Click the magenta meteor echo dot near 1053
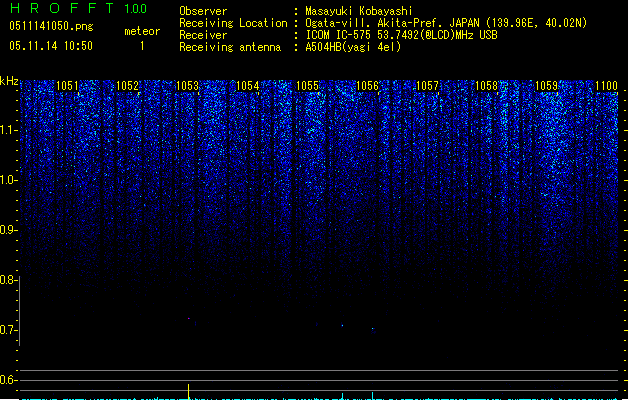629x400 pixels. [x=189, y=319]
